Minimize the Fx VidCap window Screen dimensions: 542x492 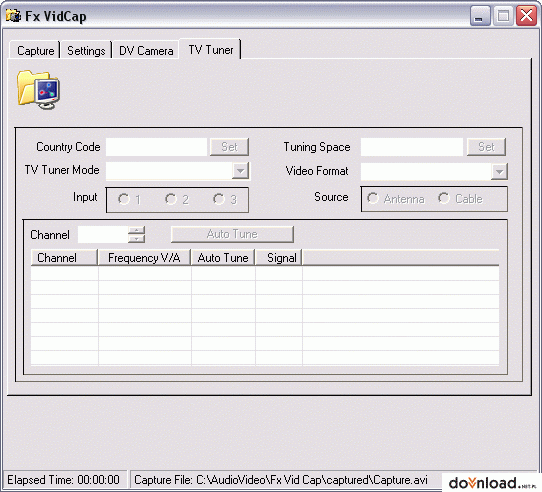point(480,16)
